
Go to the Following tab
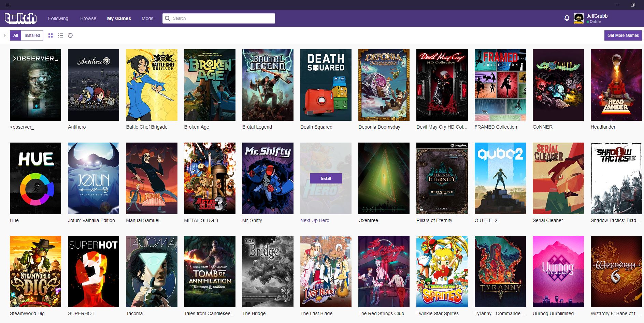[x=58, y=18]
